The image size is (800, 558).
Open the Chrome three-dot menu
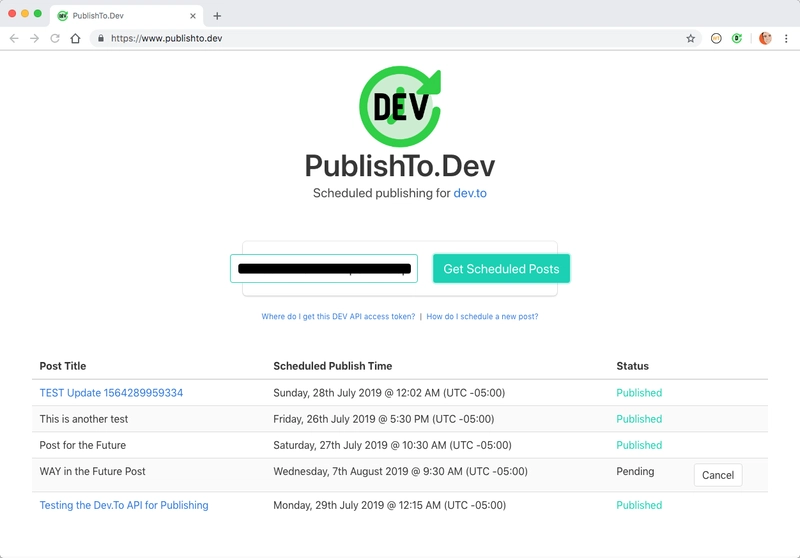(x=786, y=38)
